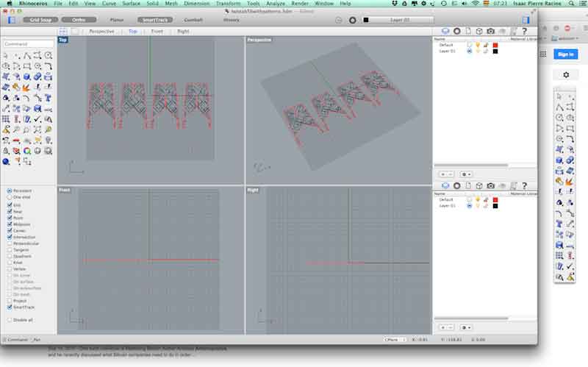Toggle the left sidebar button in the Rhino toolbar

(x=12, y=20)
